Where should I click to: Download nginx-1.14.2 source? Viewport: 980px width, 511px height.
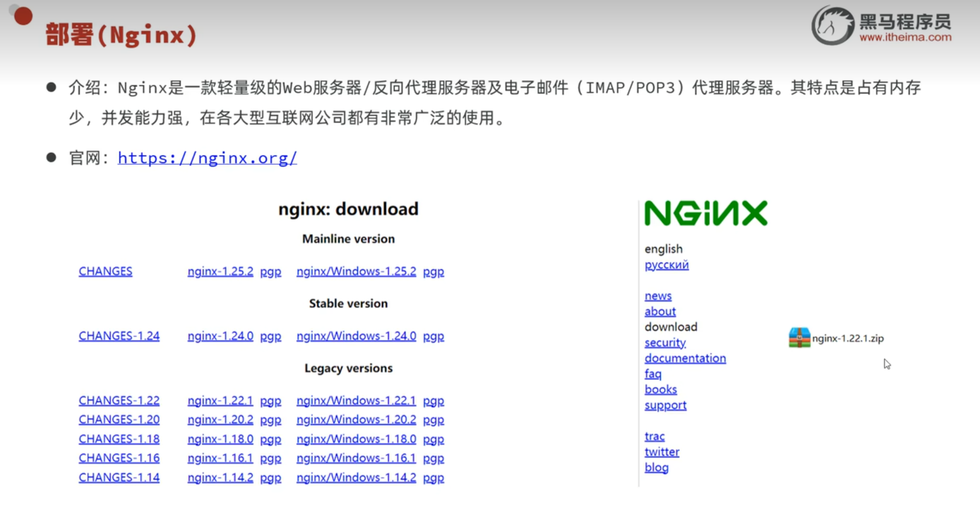click(220, 477)
